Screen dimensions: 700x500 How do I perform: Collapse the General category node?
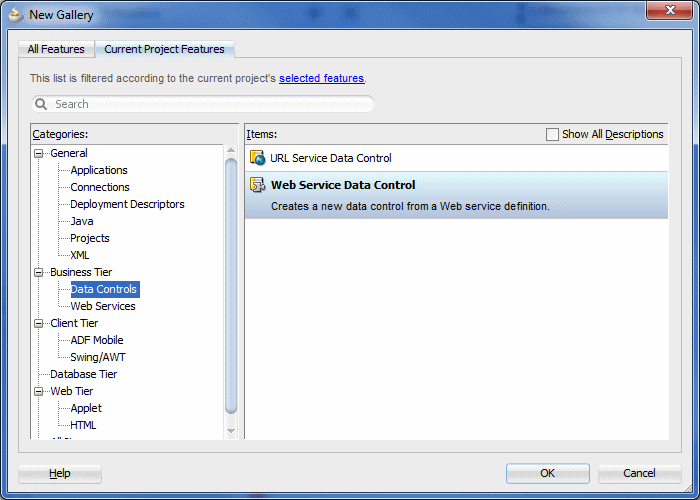coord(40,154)
